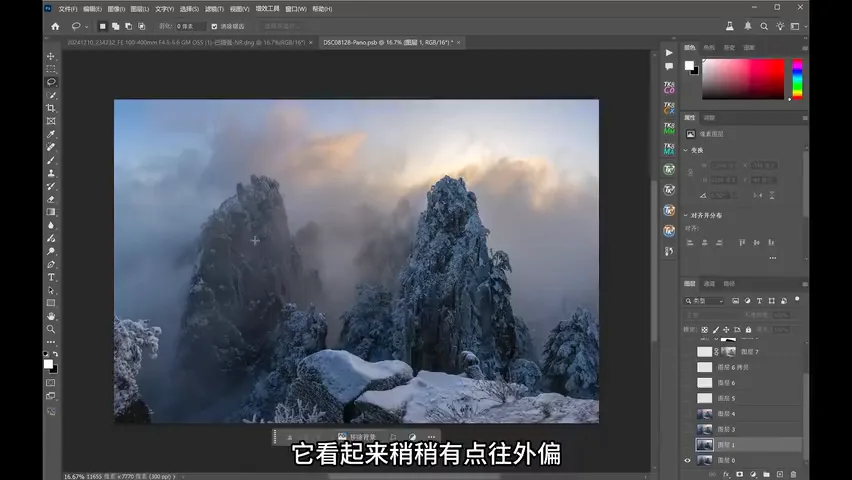The height and width of the screenshot is (480, 852).
Task: Open the 增效工具 menu
Action: pyautogui.click(x=267, y=9)
